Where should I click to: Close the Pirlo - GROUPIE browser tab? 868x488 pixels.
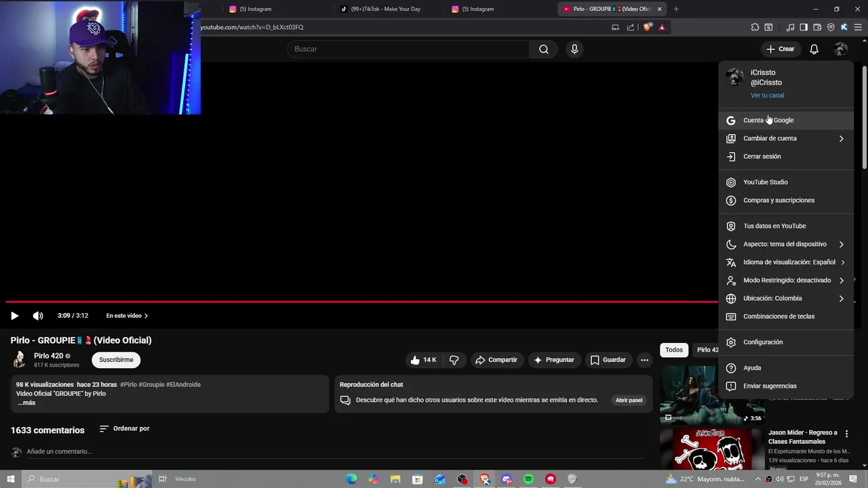(659, 9)
